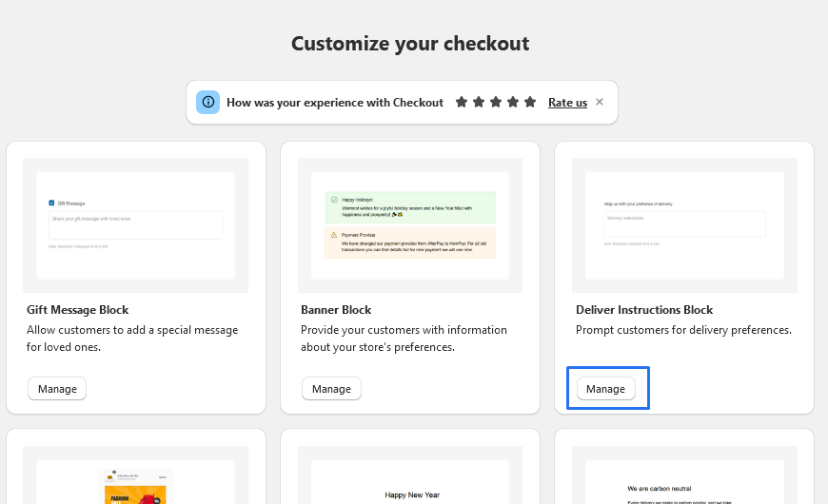Screen dimensions: 828x504
Task: Click the green Happy Holidays checkmark icon
Action: coord(333,201)
